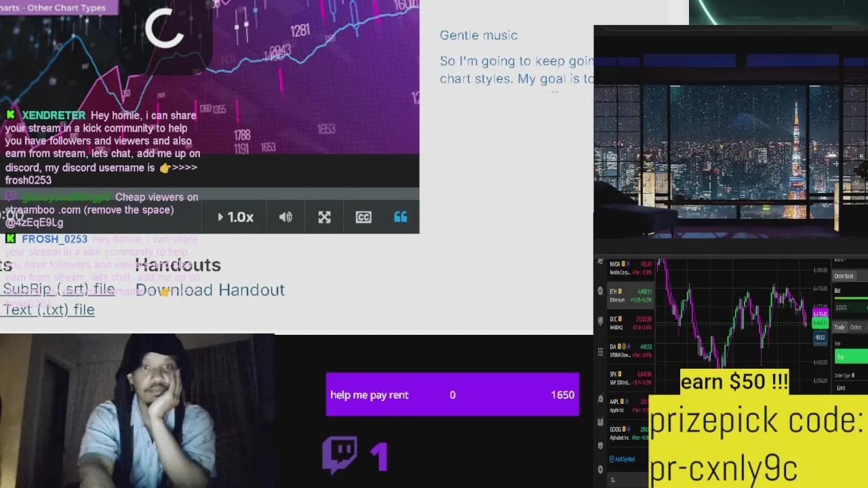Open the chat bubble icon in trading sidebar
This screenshot has width=868, height=488.
600,320
